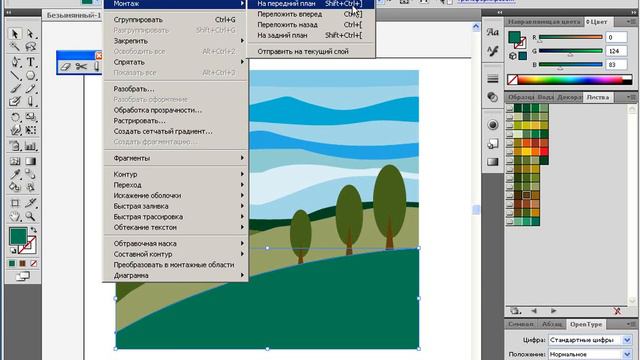Expand Контур submenu
This screenshot has height=360, width=640.
[x=176, y=174]
